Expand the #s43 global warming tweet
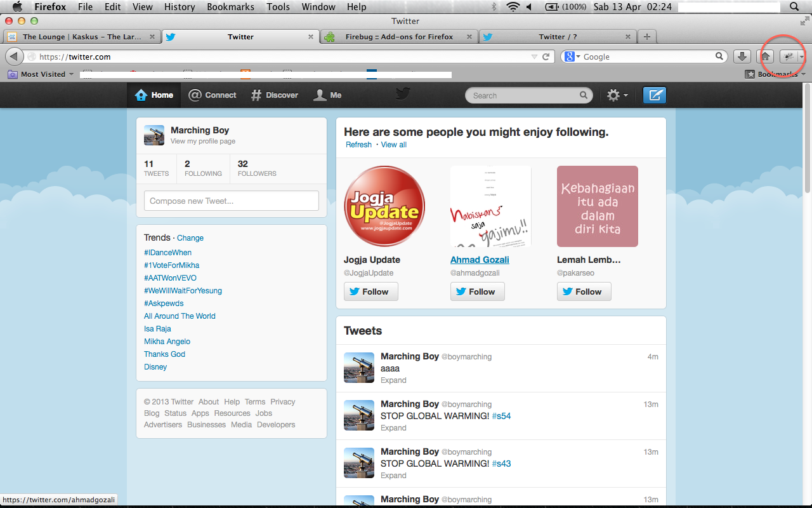The height and width of the screenshot is (508, 812). click(393, 476)
